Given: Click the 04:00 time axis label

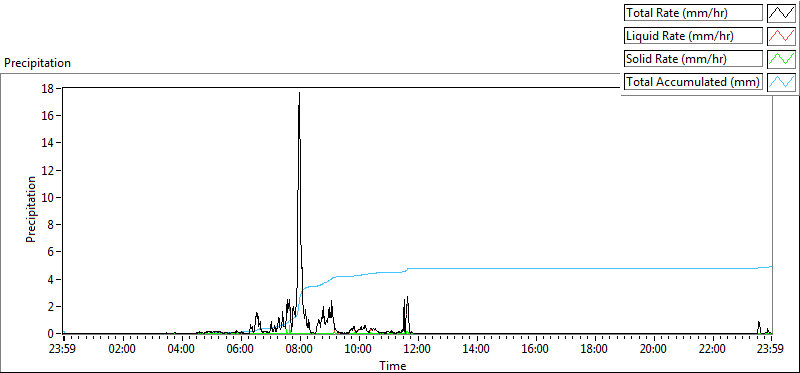Looking at the screenshot, I should [x=182, y=350].
